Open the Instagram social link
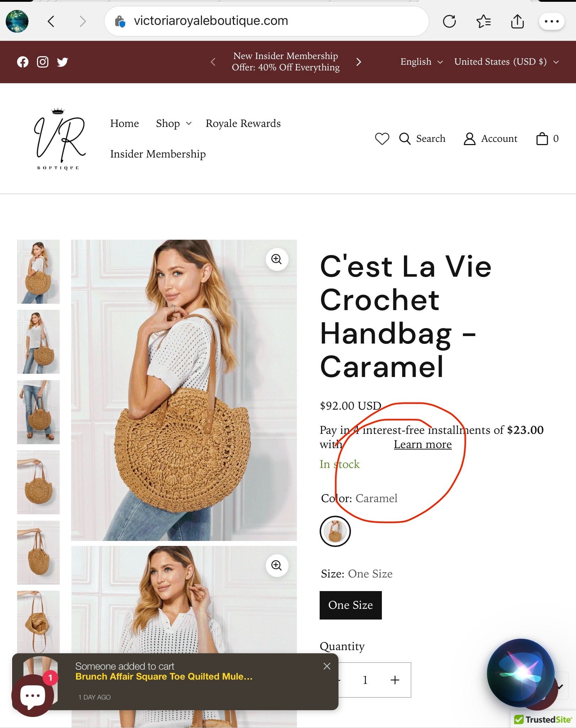 tap(43, 62)
